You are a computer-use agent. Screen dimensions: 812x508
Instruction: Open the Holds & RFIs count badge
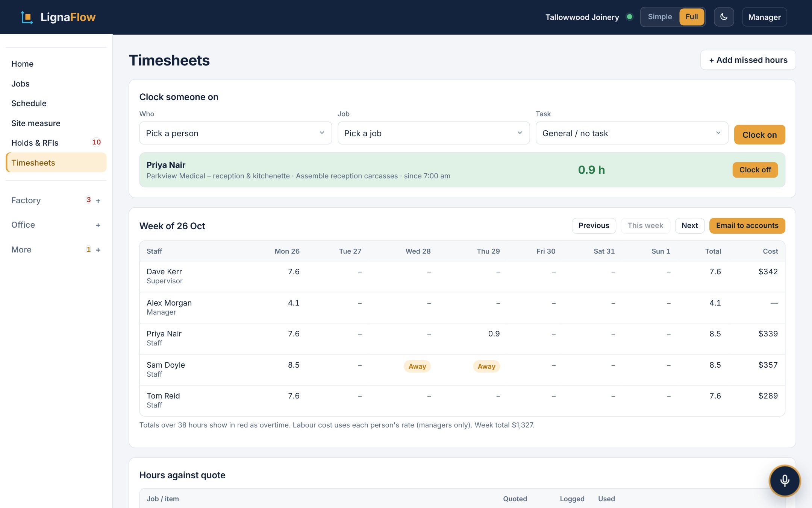[96, 142]
